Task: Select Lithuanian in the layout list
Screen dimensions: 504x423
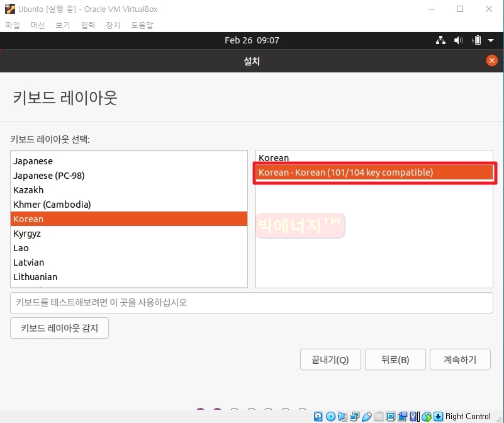Action: (129, 276)
